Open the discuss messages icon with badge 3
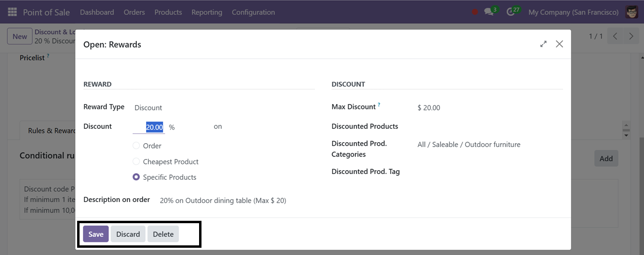The height and width of the screenshot is (255, 644). coord(490,12)
